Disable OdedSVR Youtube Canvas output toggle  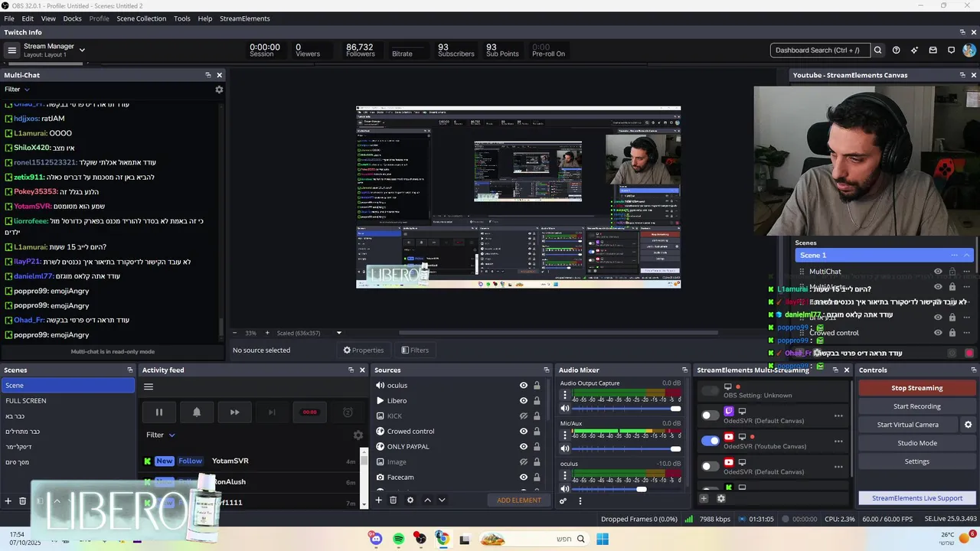tap(710, 441)
